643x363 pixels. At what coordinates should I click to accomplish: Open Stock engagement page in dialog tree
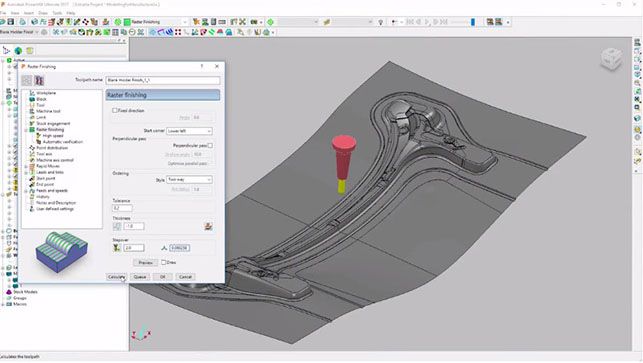coord(53,123)
